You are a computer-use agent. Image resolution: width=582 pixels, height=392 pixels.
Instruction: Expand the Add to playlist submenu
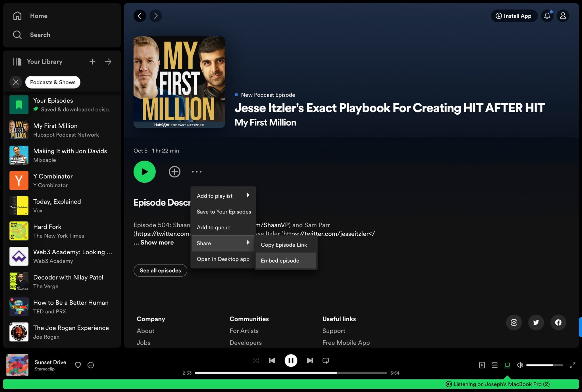point(223,196)
